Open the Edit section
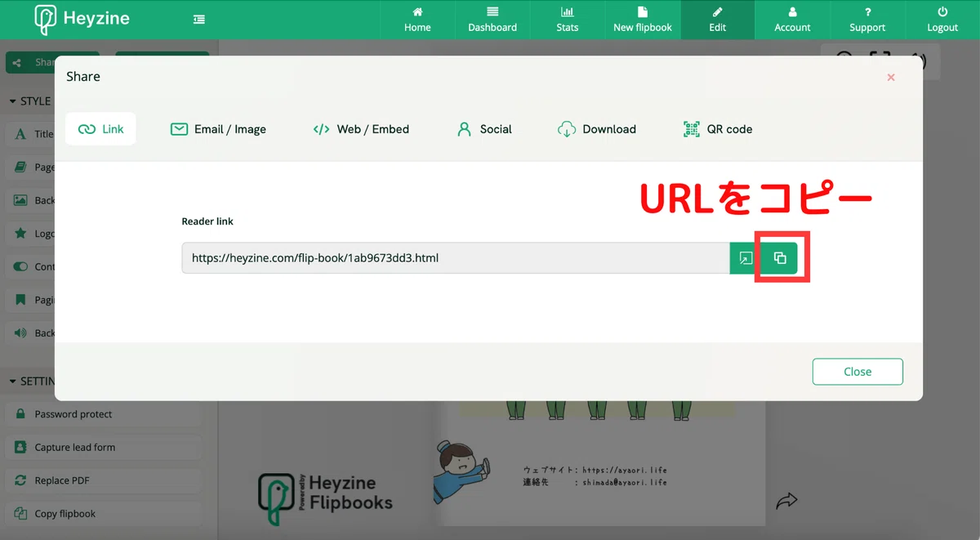The height and width of the screenshot is (540, 980). (718, 20)
